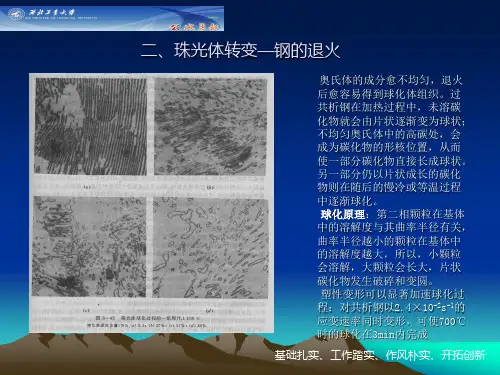Click the line starting 奥氏体的成分愈不均匀
The image size is (500, 375).
click(390, 80)
